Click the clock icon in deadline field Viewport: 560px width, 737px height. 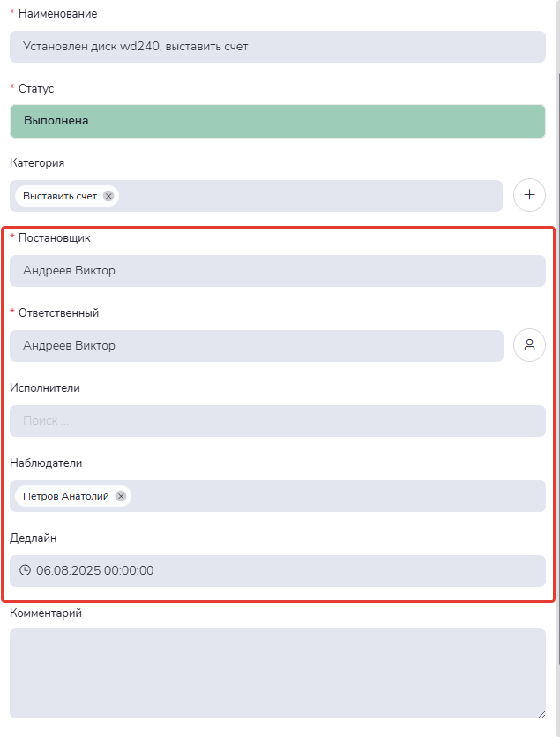tap(25, 570)
